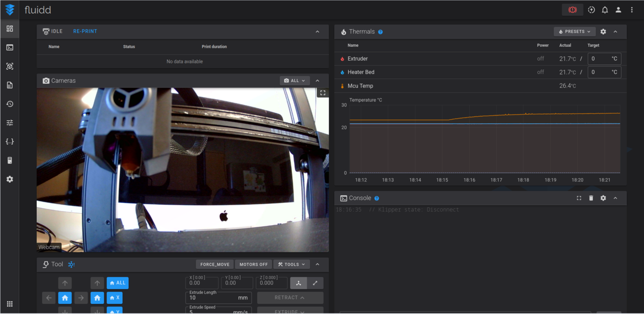Click the RE-PRINT link
644x314 pixels.
click(x=85, y=31)
